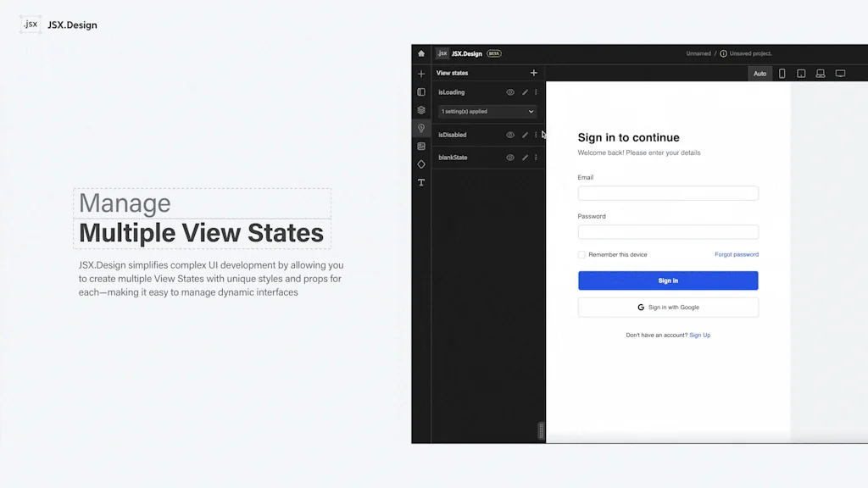The height and width of the screenshot is (488, 868).
Task: Edit the isDisabled state with pencil icon
Action: (x=525, y=135)
